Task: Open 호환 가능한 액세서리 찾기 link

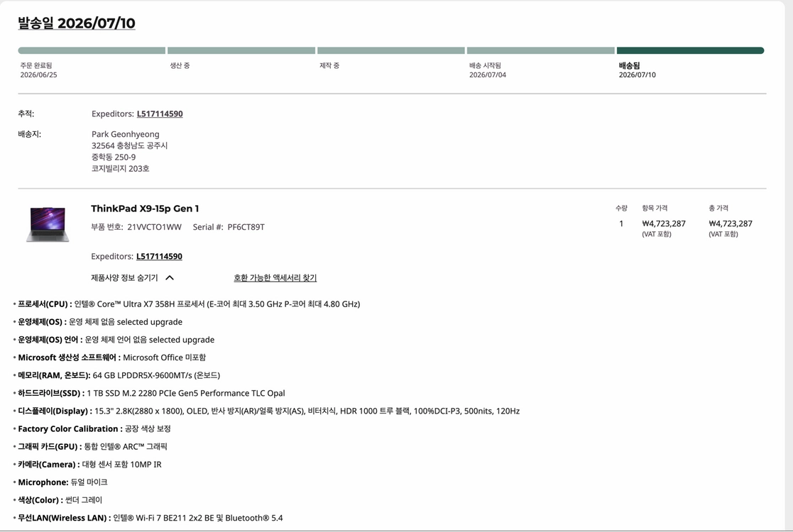Action: point(275,277)
